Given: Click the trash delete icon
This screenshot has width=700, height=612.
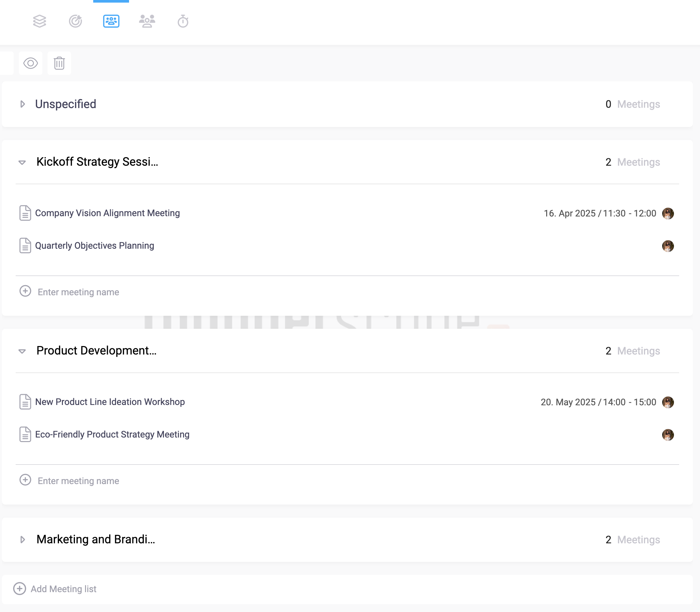Looking at the screenshot, I should click(x=59, y=63).
